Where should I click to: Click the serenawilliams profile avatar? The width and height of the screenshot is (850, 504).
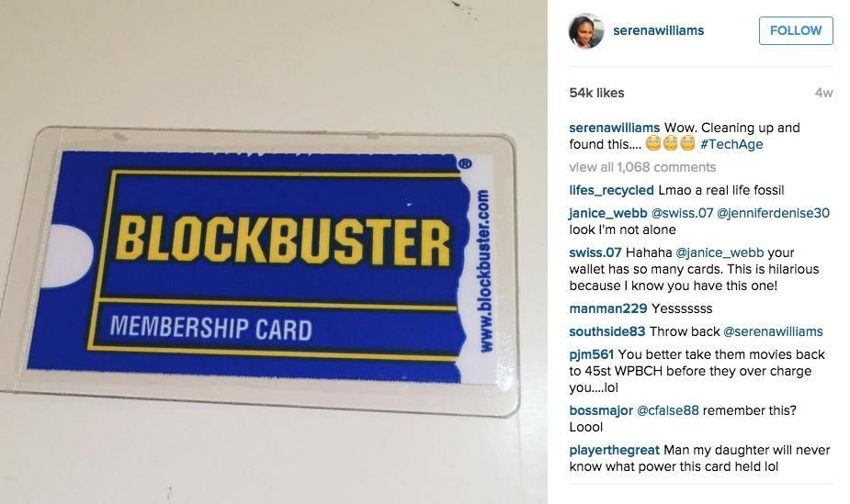pos(586,31)
